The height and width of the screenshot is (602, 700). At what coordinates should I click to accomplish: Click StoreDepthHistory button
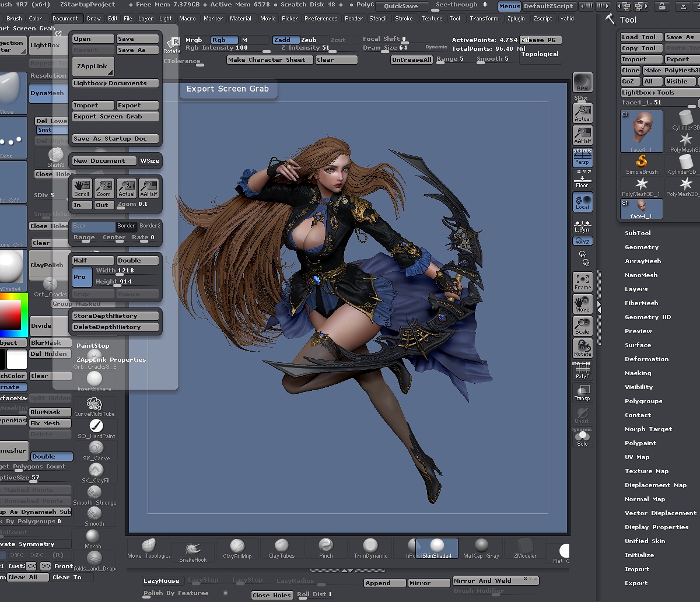click(x=116, y=316)
